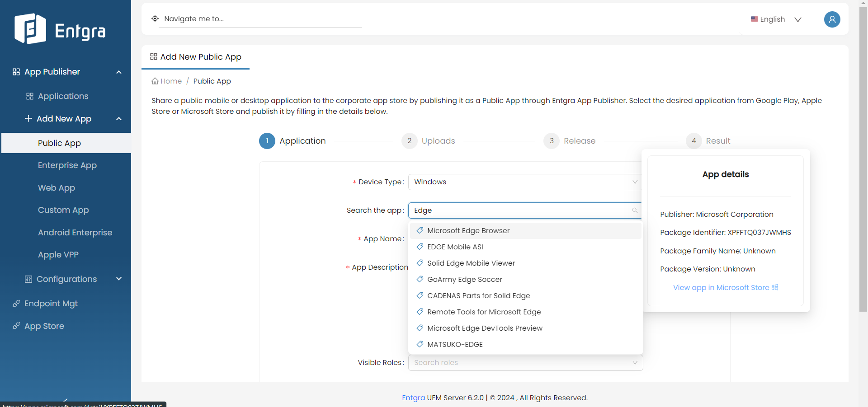Choose Microsoft Edge Browser suggestion
This screenshot has width=868, height=407.
point(526,231)
